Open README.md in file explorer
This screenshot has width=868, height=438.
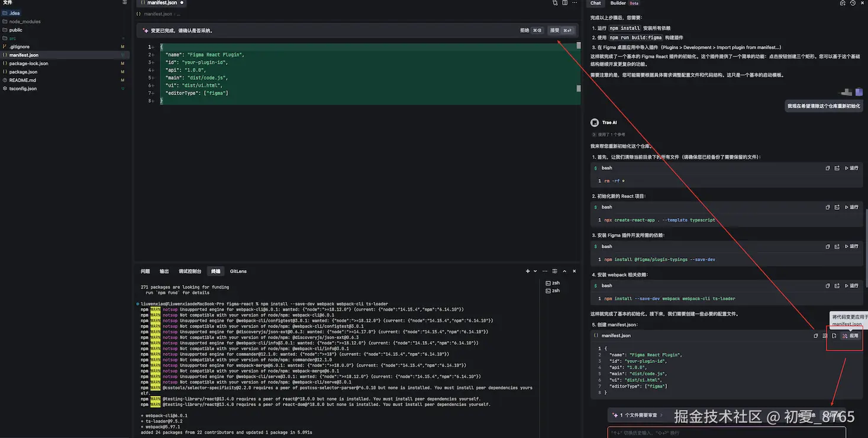click(65, 80)
